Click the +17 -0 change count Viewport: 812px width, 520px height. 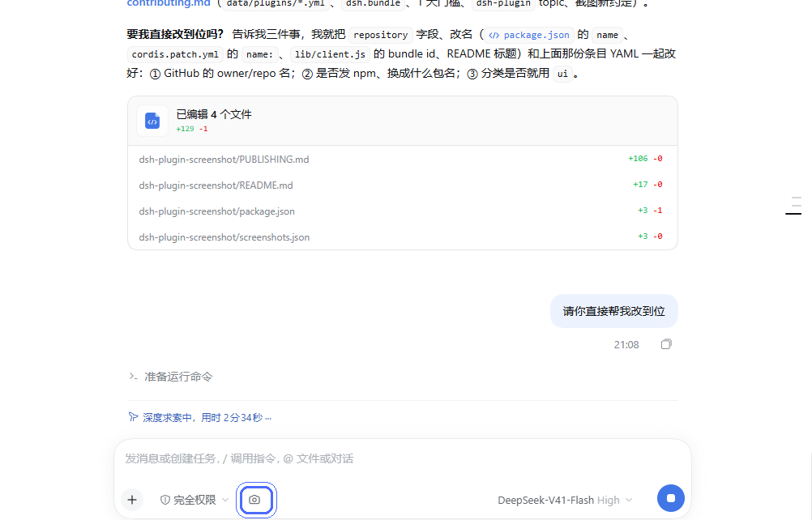point(647,185)
